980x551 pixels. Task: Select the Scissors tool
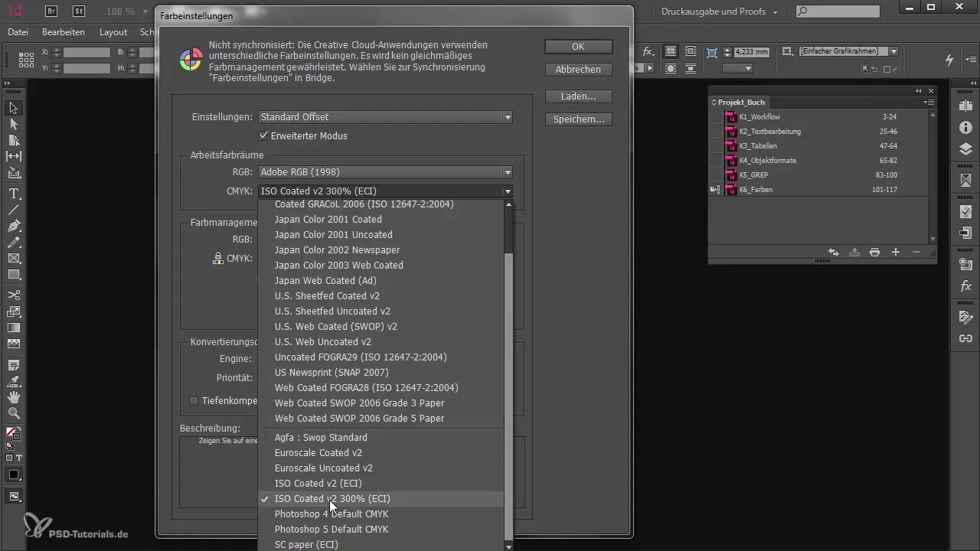pyautogui.click(x=14, y=295)
